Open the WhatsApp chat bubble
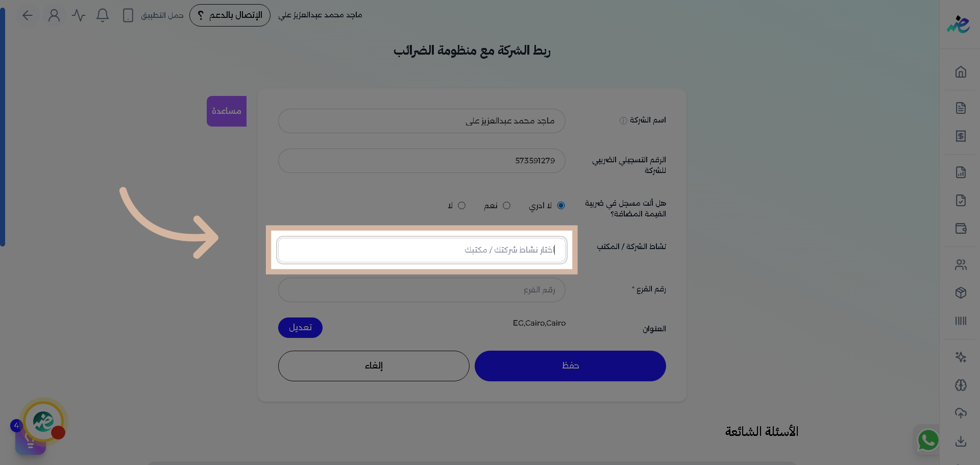Image resolution: width=980 pixels, height=465 pixels. tap(928, 440)
